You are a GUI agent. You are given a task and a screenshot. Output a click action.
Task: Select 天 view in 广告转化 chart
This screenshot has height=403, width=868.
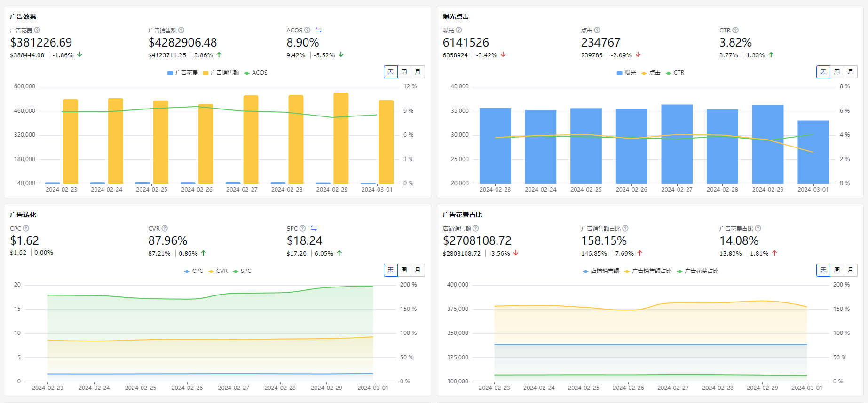coord(391,270)
